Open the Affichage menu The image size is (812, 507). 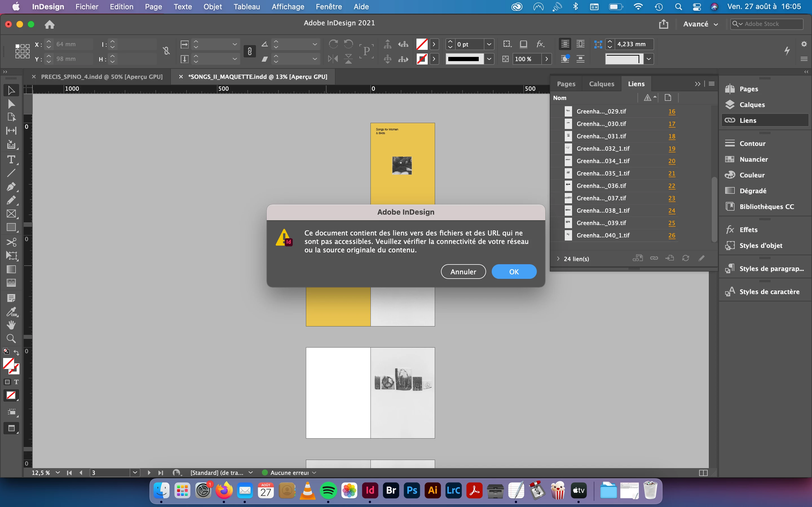pyautogui.click(x=288, y=7)
